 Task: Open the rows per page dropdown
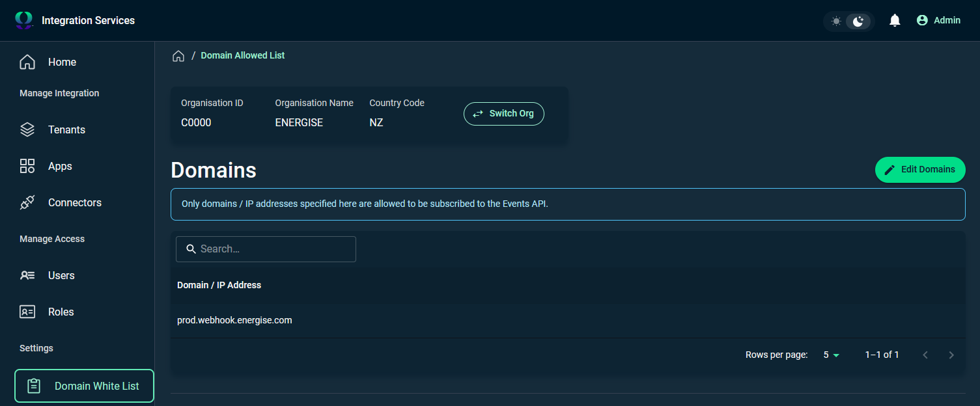tap(830, 355)
